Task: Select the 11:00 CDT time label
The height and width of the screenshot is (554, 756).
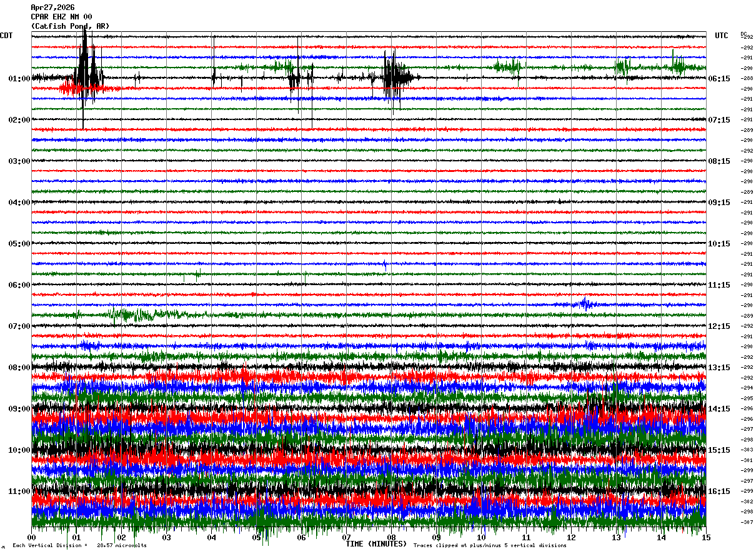Action: click(19, 491)
